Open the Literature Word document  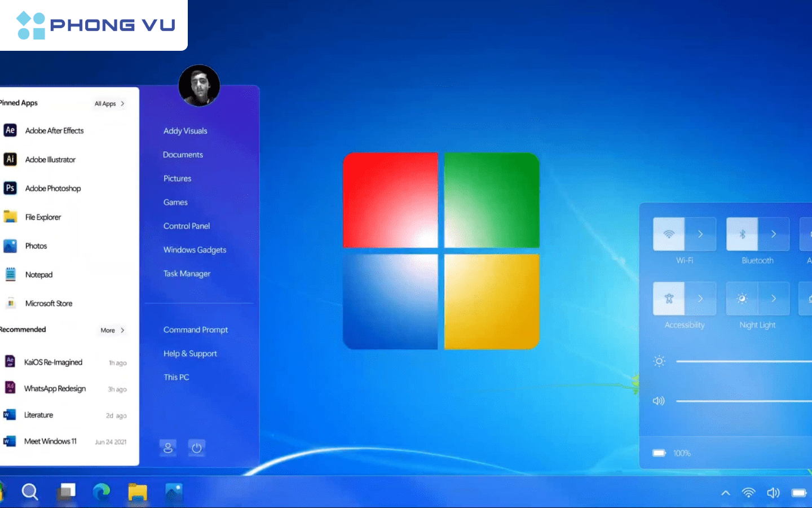pyautogui.click(x=65, y=415)
